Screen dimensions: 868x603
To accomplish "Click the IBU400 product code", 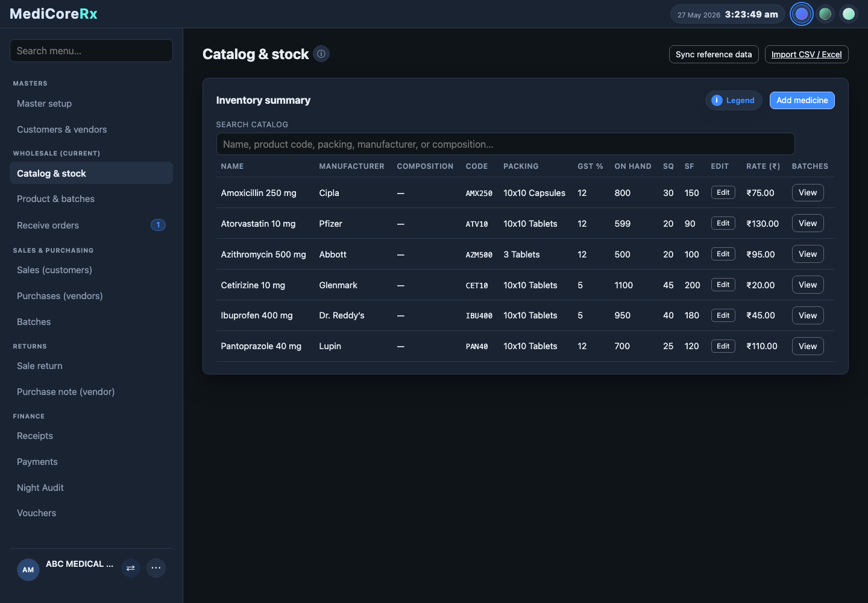I will pos(479,316).
